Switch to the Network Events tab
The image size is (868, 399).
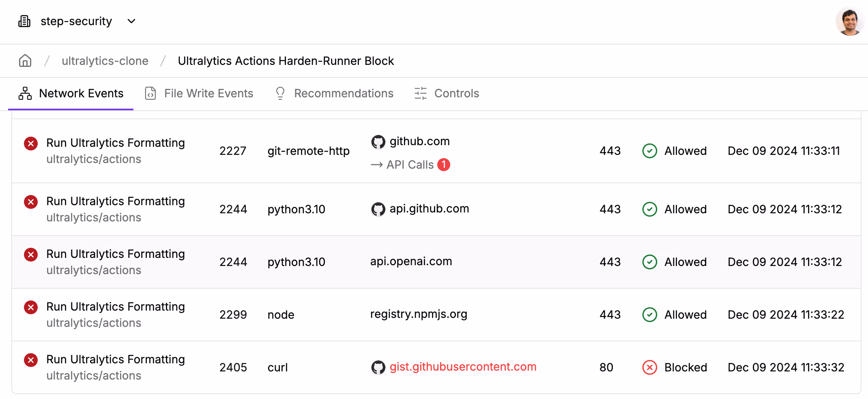71,93
